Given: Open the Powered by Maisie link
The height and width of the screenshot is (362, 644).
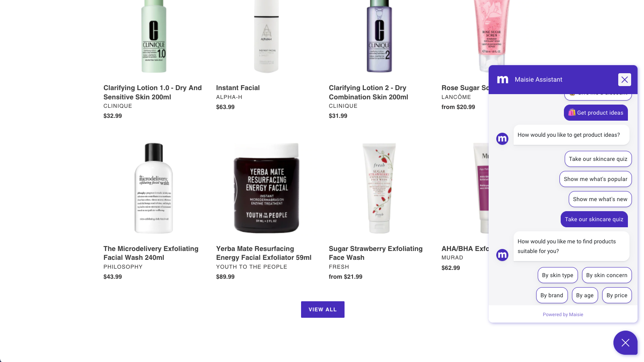Looking at the screenshot, I should [x=563, y=315].
